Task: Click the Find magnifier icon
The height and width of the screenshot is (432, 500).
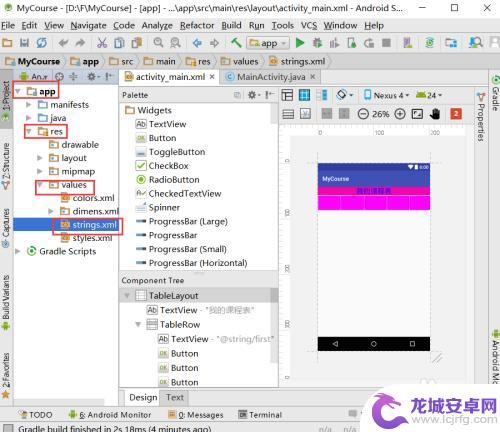Action: pyautogui.click(x=158, y=42)
